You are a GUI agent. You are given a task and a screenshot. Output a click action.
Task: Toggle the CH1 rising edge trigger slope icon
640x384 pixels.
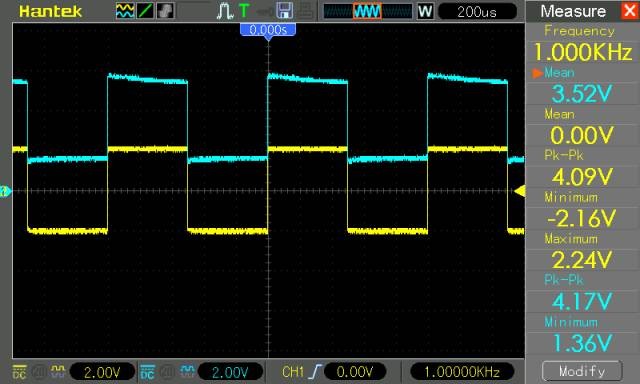click(x=315, y=372)
